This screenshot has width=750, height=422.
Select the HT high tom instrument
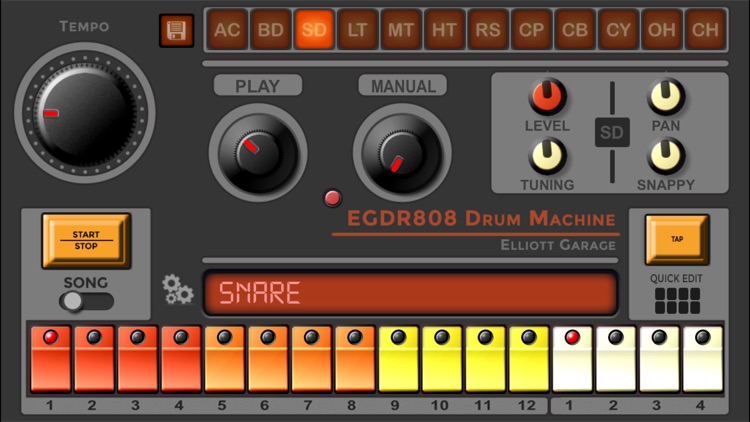(444, 30)
